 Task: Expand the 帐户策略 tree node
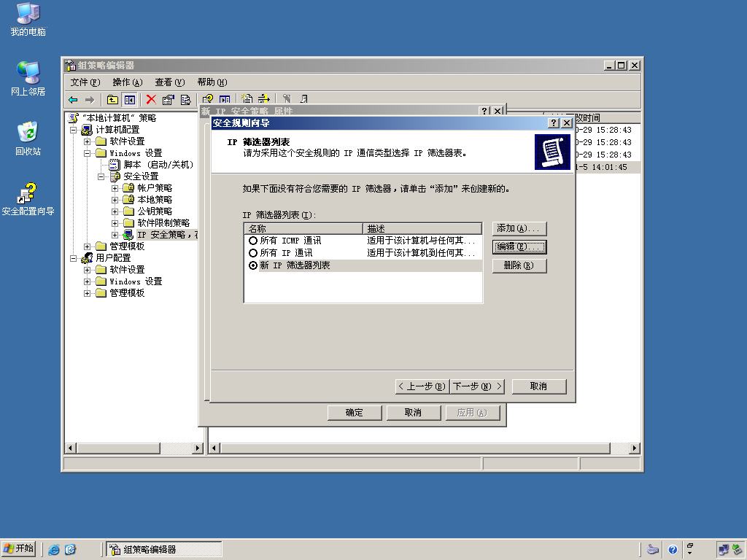point(115,188)
